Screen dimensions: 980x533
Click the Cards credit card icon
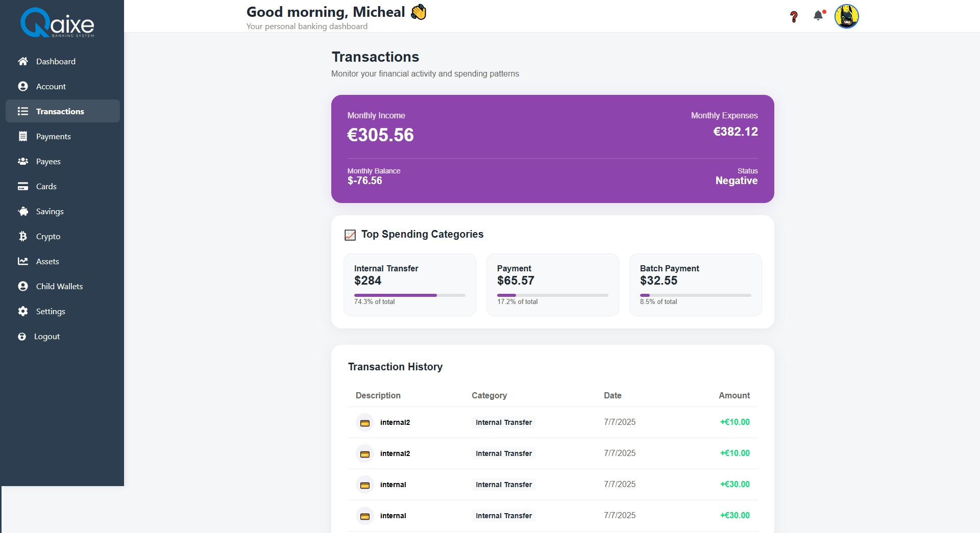23,186
